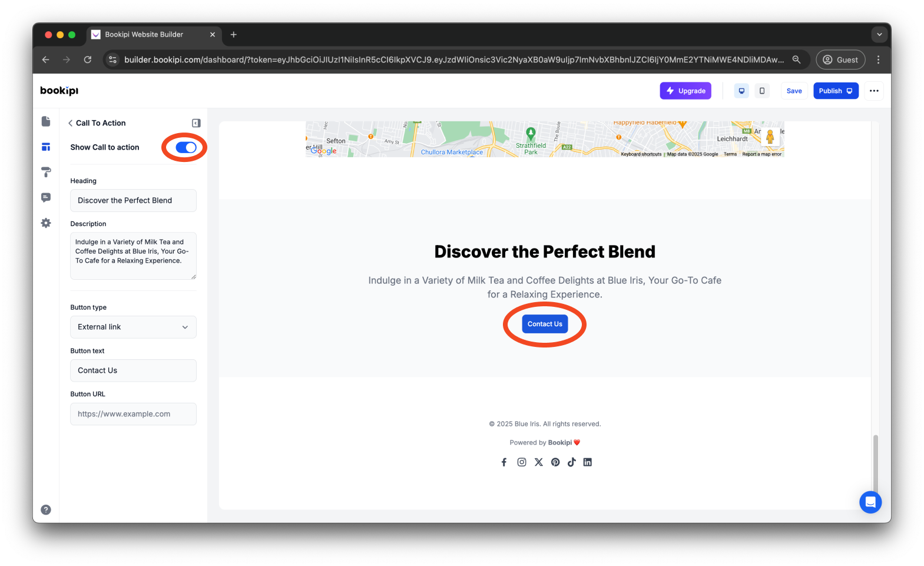This screenshot has width=924, height=566.
Task: Click the Description text area
Action: [x=133, y=256]
